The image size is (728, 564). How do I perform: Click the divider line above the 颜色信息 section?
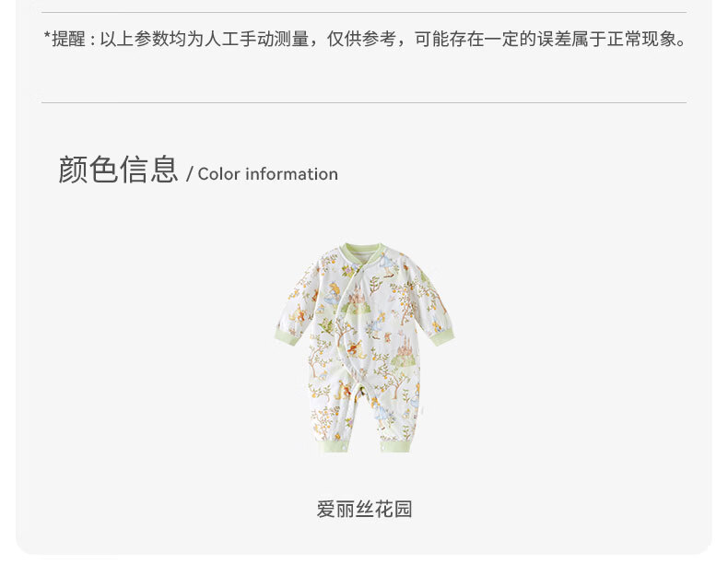point(364,102)
